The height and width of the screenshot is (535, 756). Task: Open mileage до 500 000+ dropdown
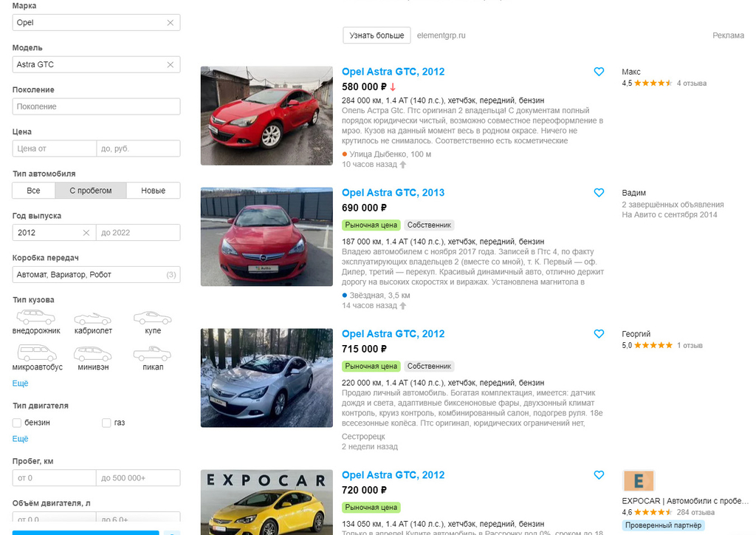coord(138,478)
